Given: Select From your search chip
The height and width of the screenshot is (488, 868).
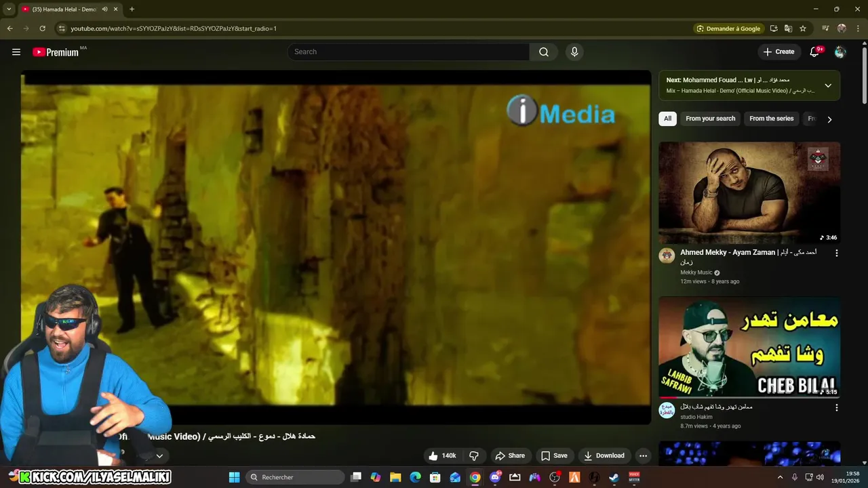Looking at the screenshot, I should coord(710,119).
